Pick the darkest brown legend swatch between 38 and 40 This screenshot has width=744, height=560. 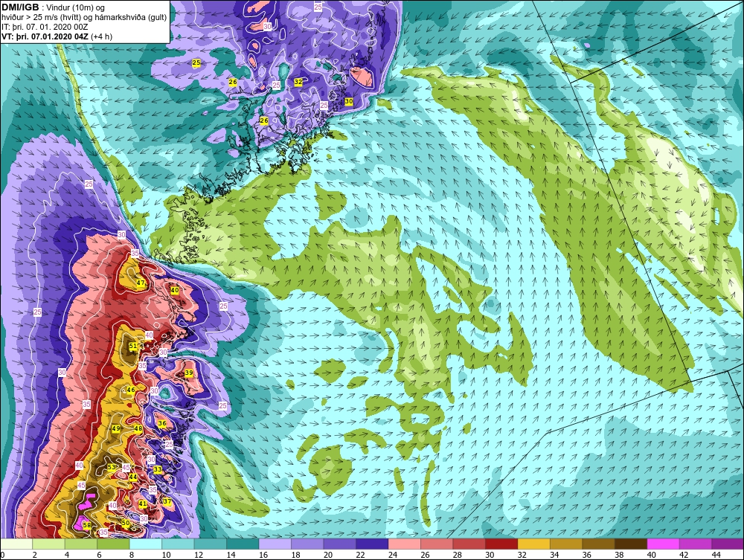pyautogui.click(x=631, y=544)
